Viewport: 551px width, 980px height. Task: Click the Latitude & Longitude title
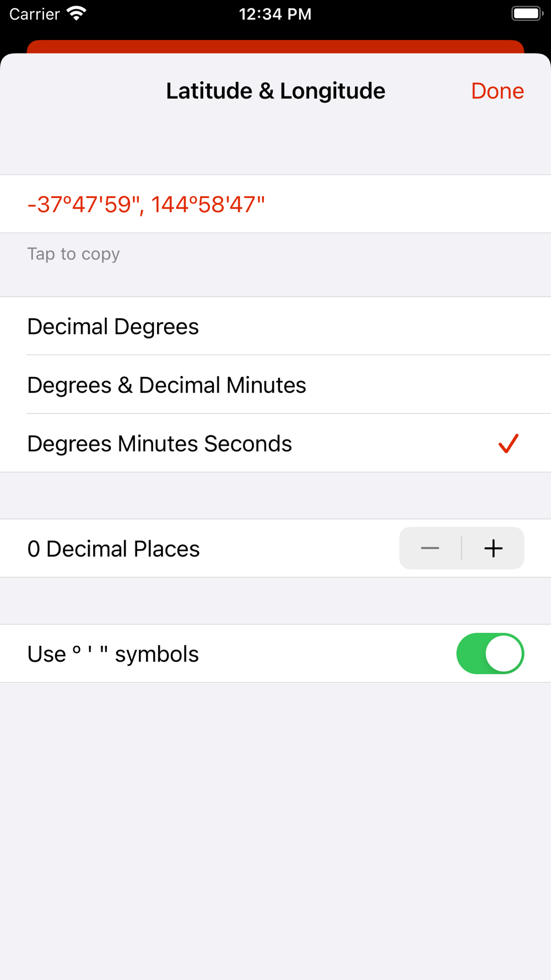[275, 91]
